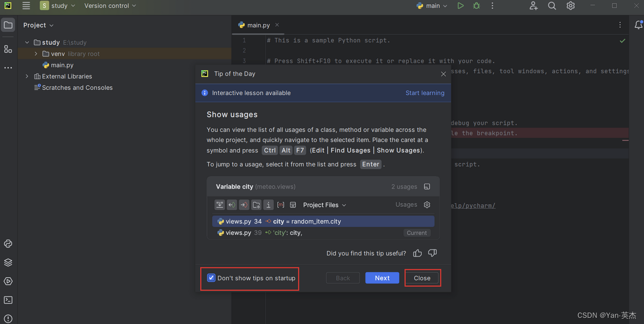Start debugging with the Debug icon

click(476, 6)
